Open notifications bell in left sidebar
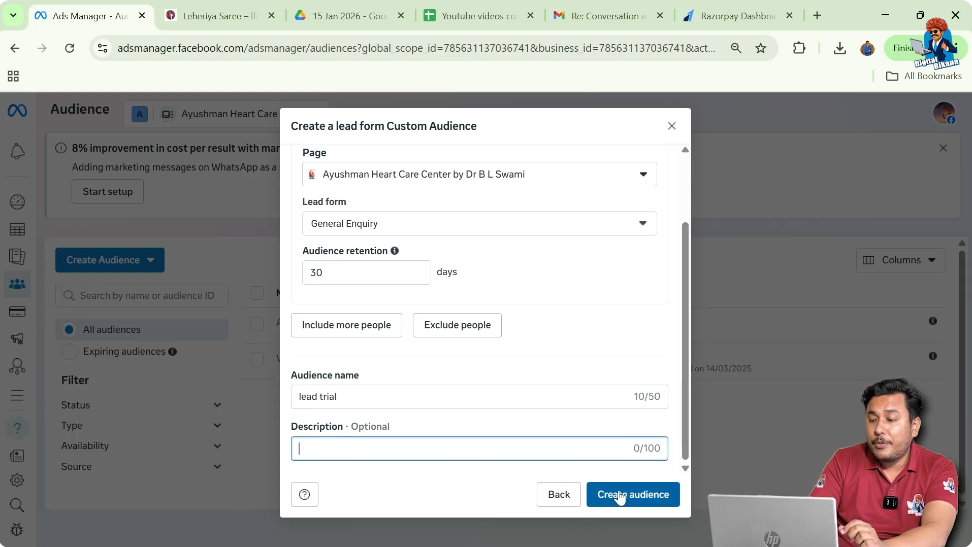Image resolution: width=972 pixels, height=547 pixels. pos(17,151)
